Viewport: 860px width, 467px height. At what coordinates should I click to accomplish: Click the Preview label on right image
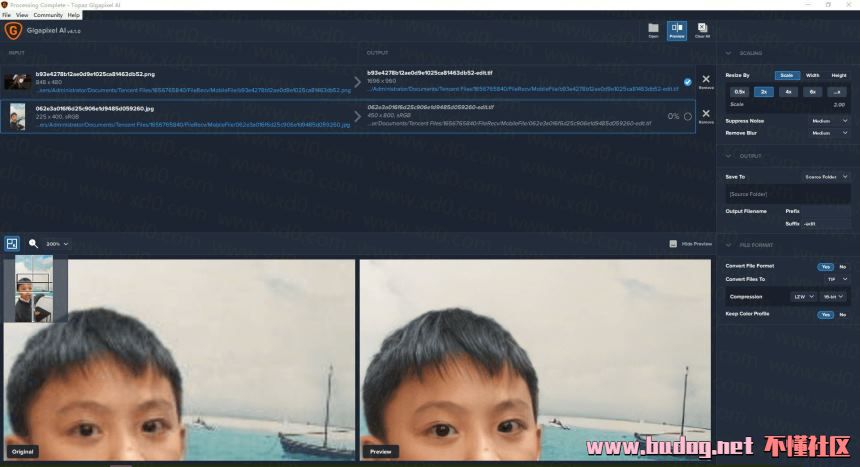tap(381, 452)
